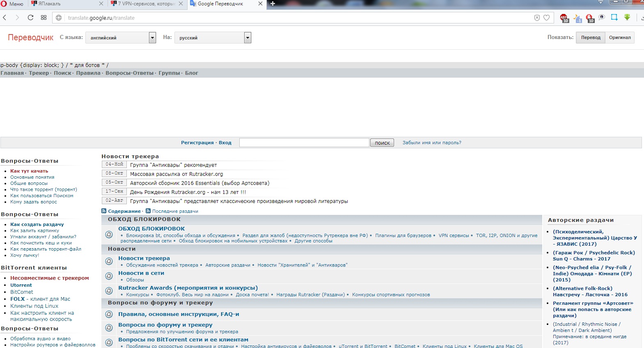The image size is (644, 348).
Task: Open Блог in the site navigation
Action: click(192, 73)
